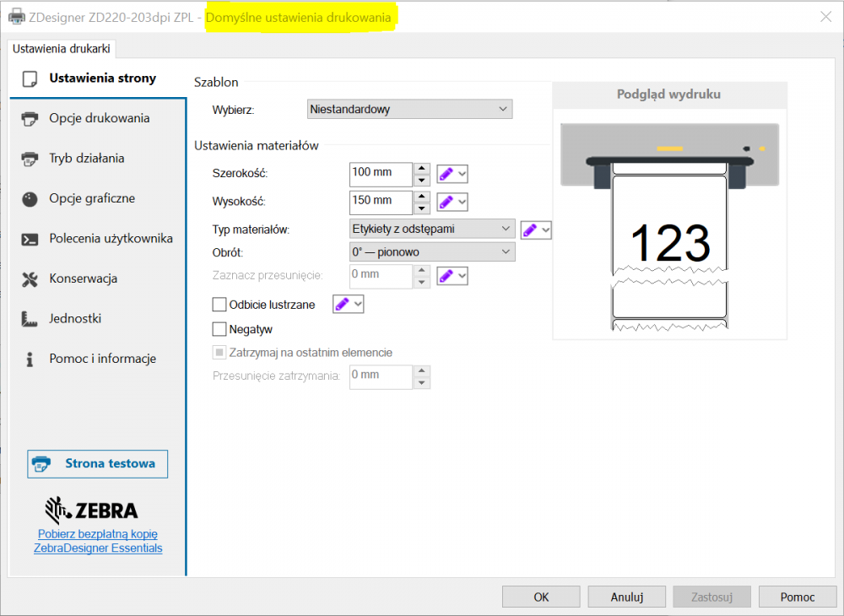Click the pencil icon next to Zaznacz przesunięcie

446,276
